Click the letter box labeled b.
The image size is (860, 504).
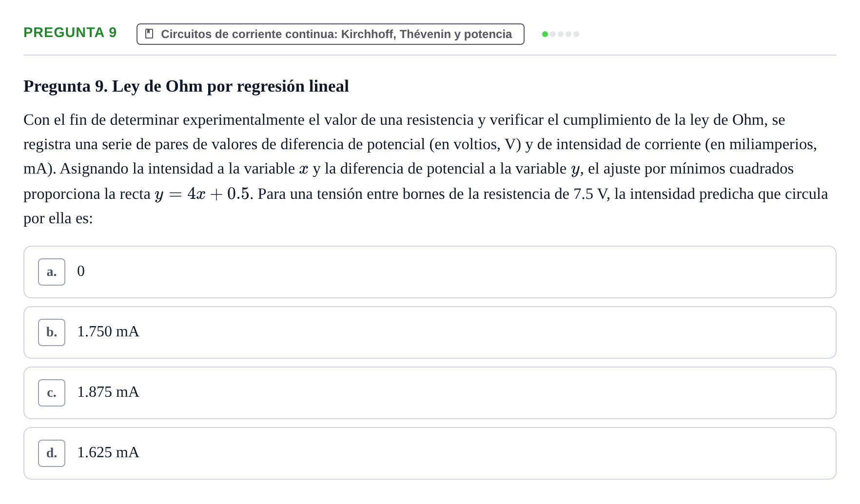coord(52,332)
